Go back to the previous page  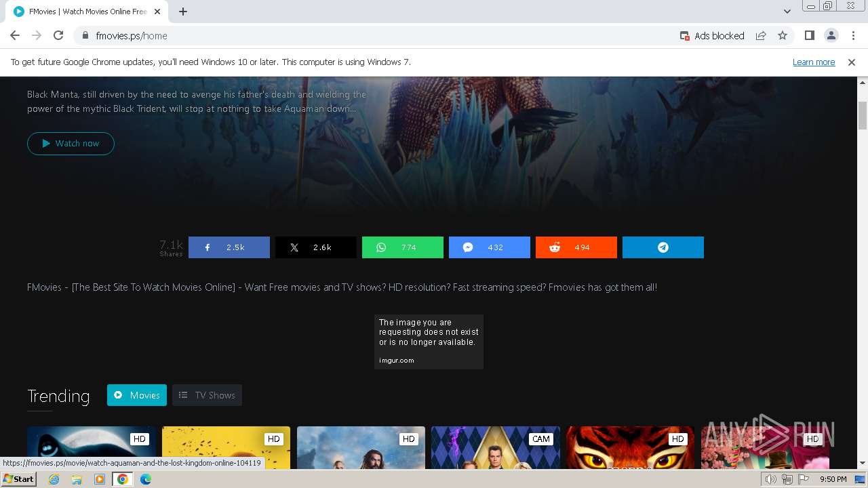15,36
